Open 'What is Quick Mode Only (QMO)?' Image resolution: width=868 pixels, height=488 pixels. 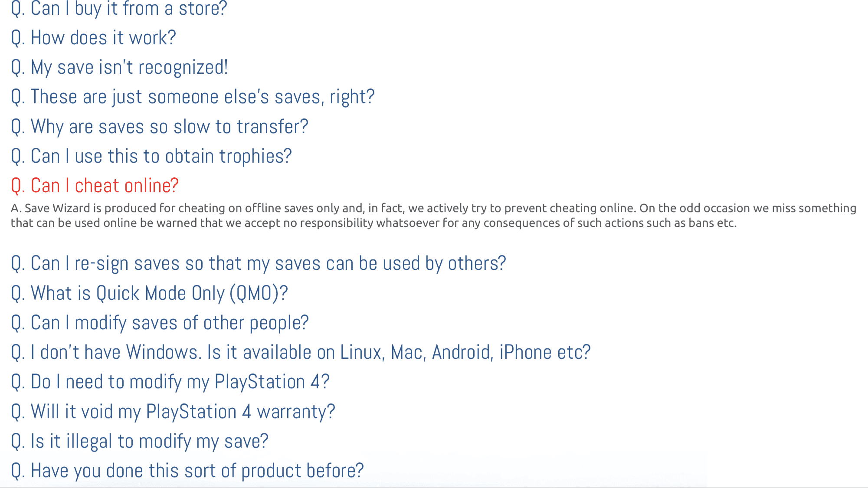[149, 294]
